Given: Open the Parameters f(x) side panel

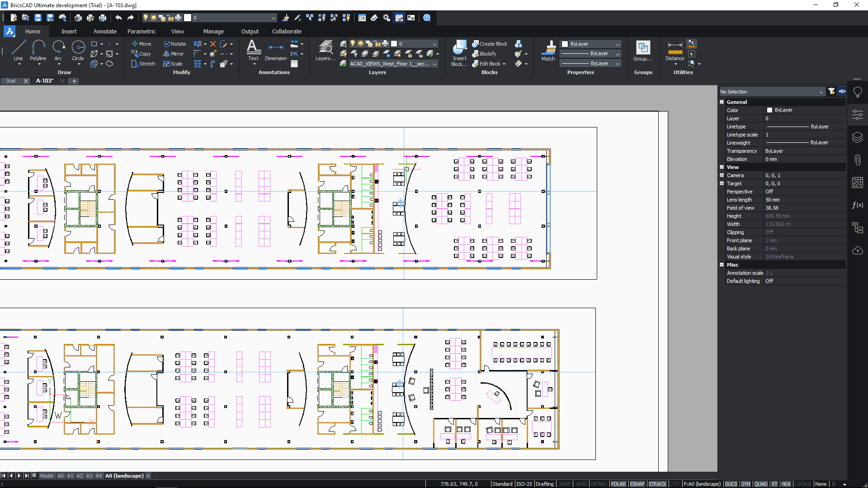Looking at the screenshot, I should tap(857, 205).
